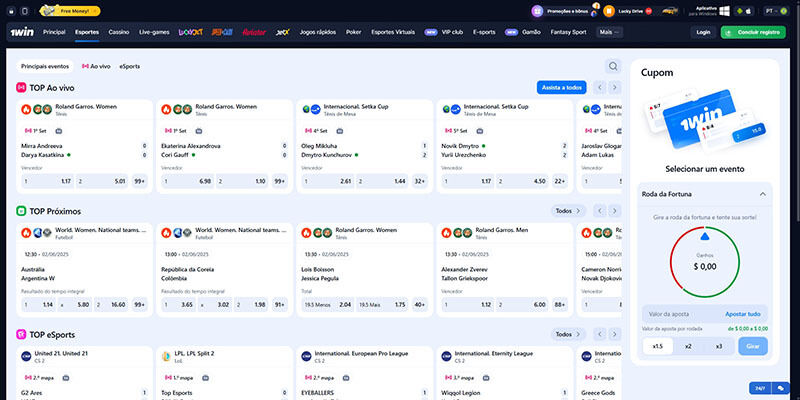Open the Poker section

[354, 32]
